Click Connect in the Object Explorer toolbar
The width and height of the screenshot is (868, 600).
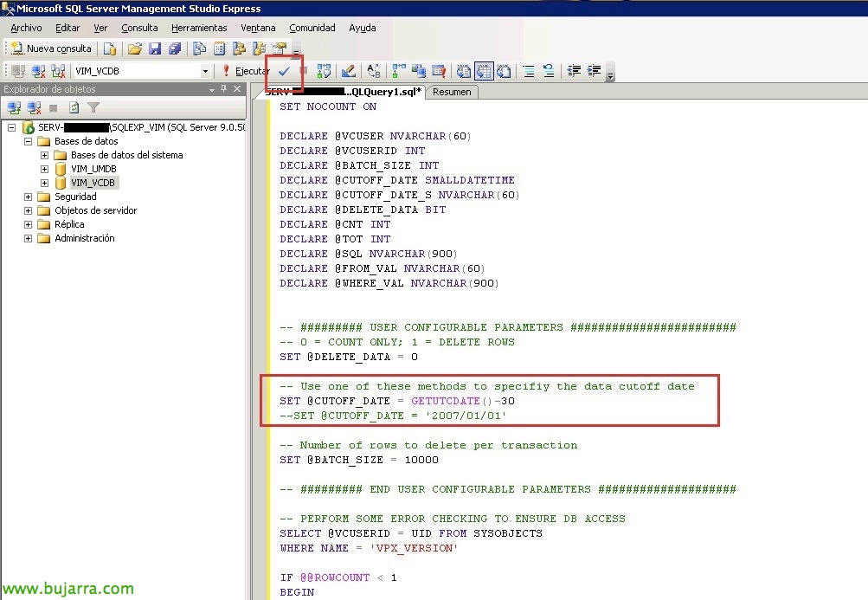14,107
